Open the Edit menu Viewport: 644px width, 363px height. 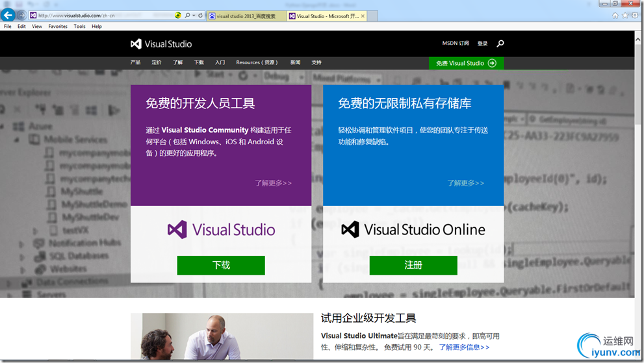pyautogui.click(x=21, y=26)
